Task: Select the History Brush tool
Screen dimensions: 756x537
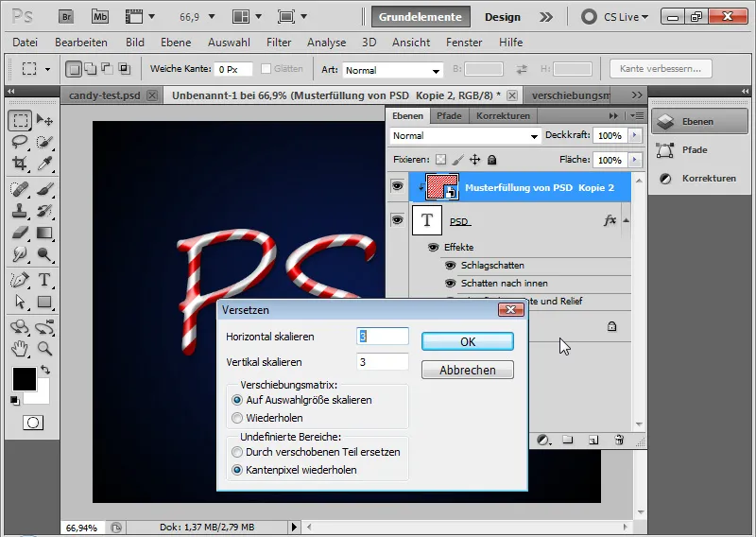Action: point(44,211)
